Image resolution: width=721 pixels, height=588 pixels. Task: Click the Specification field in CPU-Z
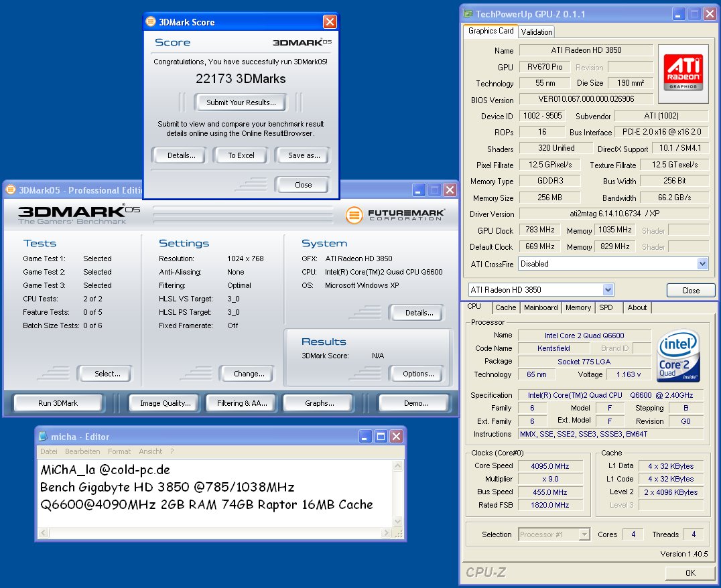pyautogui.click(x=610, y=395)
